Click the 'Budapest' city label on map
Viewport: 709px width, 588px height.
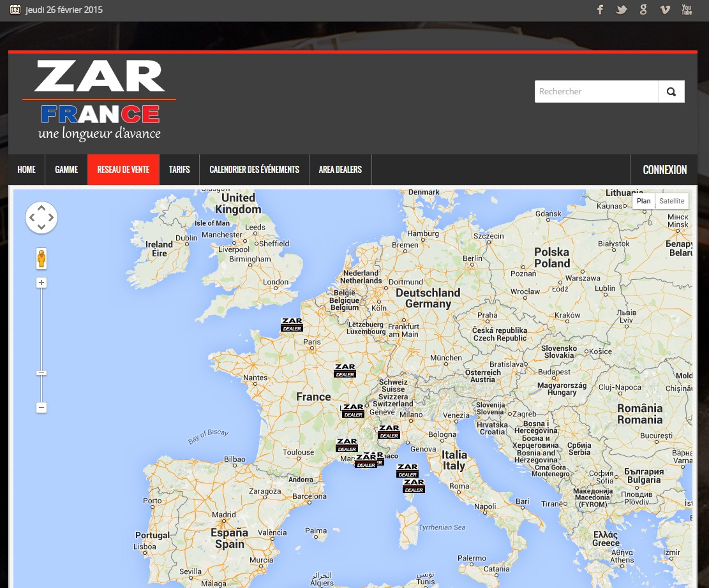[x=555, y=372]
